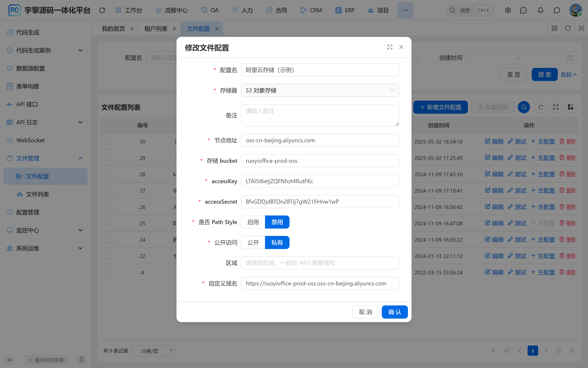Collapse the 文件管理 sidebar menu
Image resolution: width=588 pixels, height=368 pixels.
(x=46, y=158)
